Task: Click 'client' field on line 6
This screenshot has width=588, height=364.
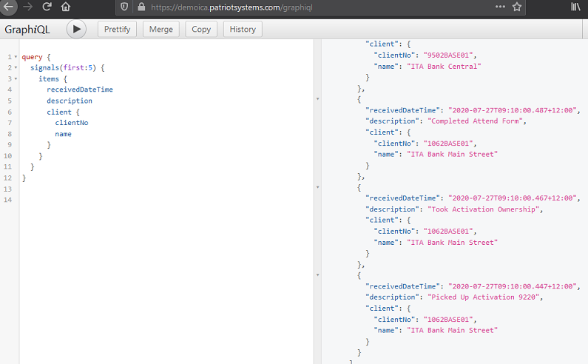Action: pyautogui.click(x=59, y=112)
